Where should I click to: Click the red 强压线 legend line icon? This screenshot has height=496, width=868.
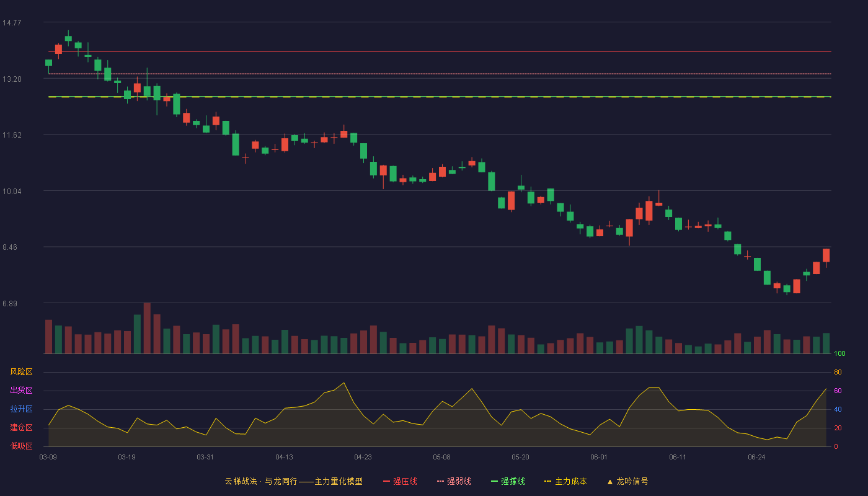pos(386,481)
